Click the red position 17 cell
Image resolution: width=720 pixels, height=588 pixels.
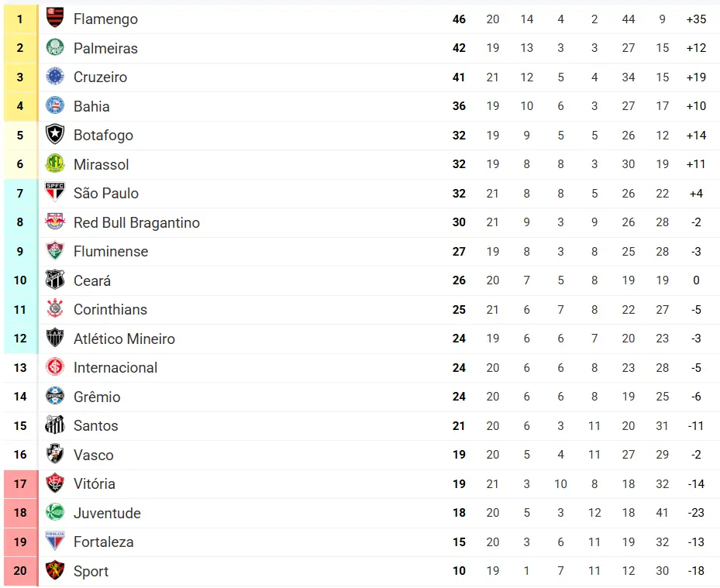(x=20, y=483)
